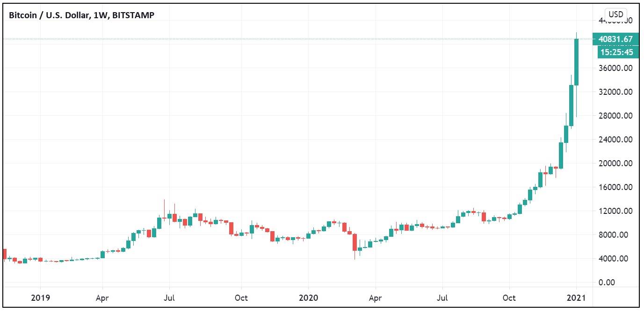
Task: Open the USD currency selector
Action: click(615, 14)
